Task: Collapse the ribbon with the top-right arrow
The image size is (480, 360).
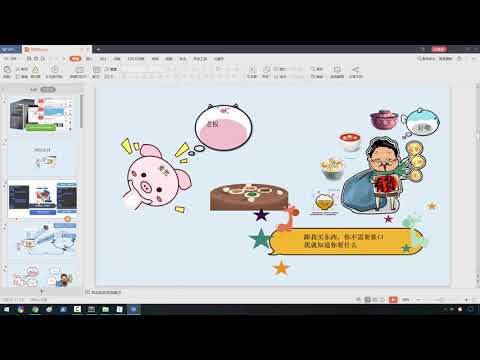Action: tap(474, 59)
